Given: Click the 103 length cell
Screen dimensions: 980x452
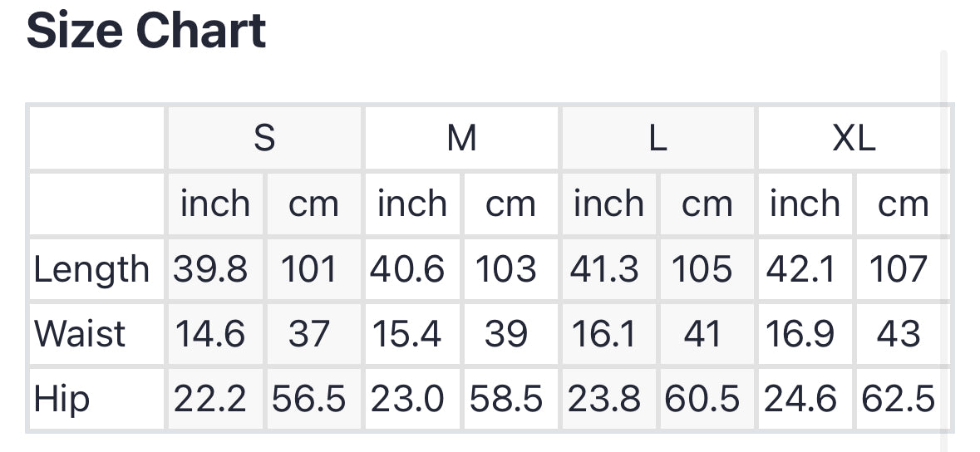Looking at the screenshot, I should pos(506,269).
